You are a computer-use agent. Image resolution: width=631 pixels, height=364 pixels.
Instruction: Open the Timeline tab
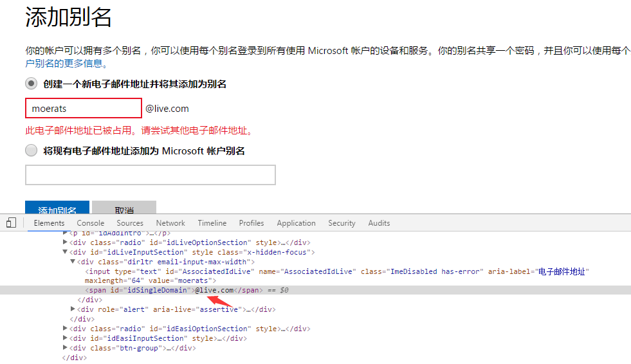[x=212, y=223]
